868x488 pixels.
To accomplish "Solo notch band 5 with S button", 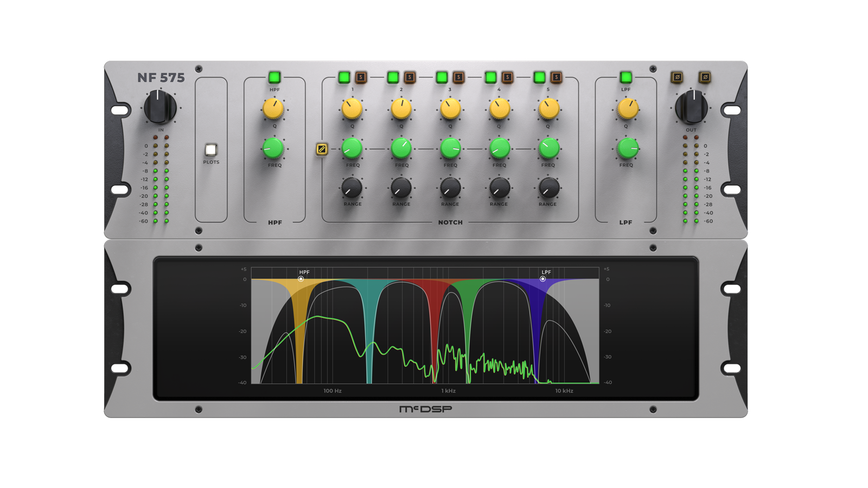I will coord(556,77).
